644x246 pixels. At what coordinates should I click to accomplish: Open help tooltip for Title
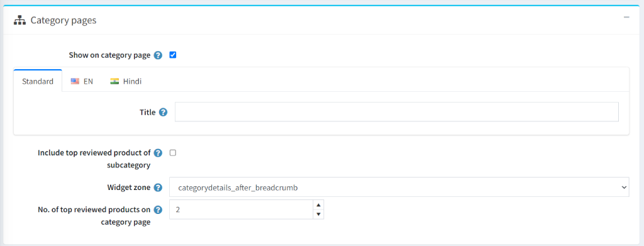[x=163, y=112]
